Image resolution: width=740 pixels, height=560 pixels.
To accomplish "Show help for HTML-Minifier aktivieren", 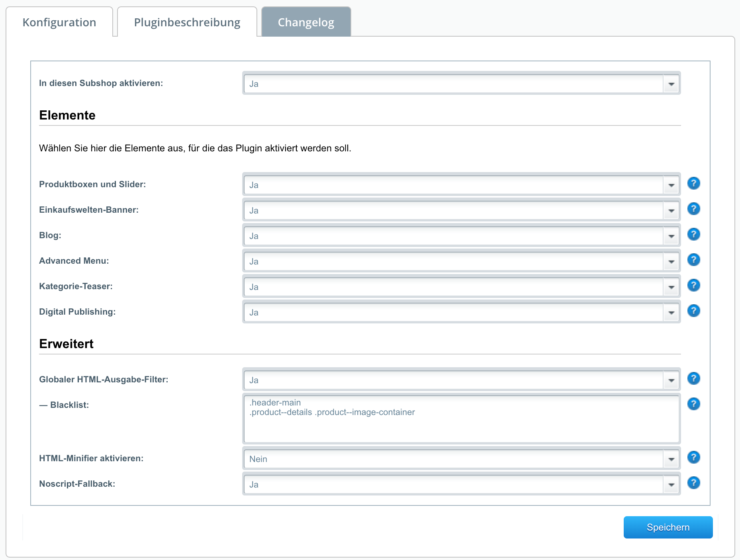I will [x=693, y=457].
